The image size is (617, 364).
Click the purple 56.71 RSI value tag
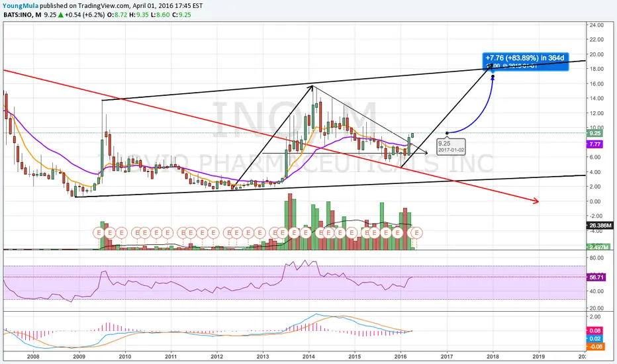[596, 277]
